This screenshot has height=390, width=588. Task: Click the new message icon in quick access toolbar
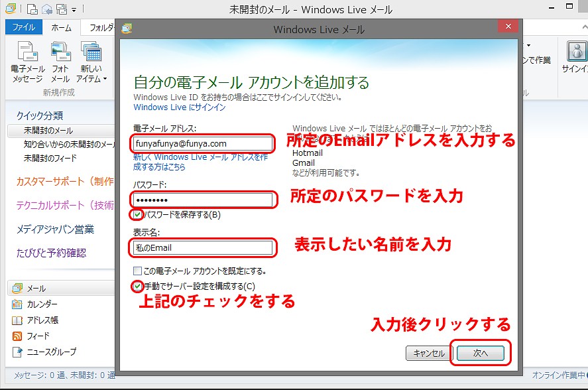point(32,9)
